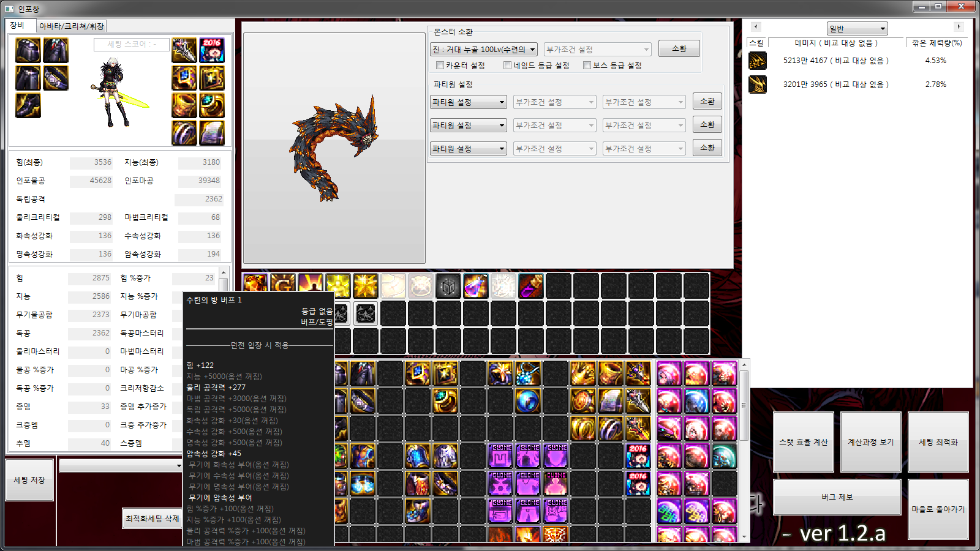The image size is (980, 551).
Task: Click the monster preview image
Action: pyautogui.click(x=334, y=148)
